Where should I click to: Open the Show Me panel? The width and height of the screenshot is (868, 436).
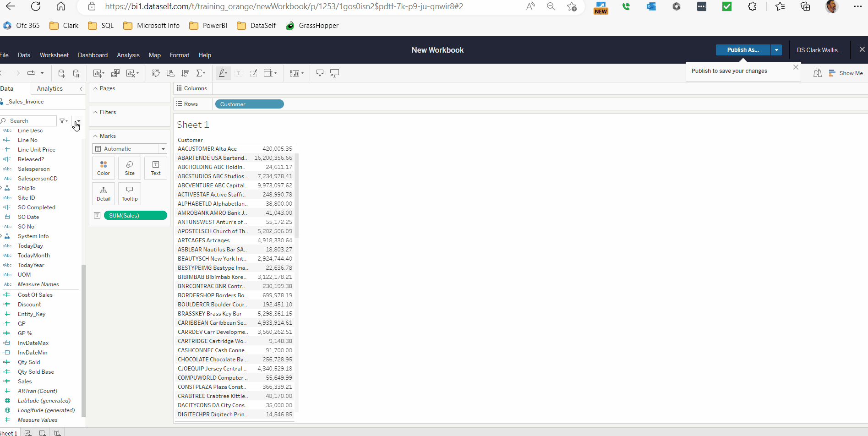point(846,73)
